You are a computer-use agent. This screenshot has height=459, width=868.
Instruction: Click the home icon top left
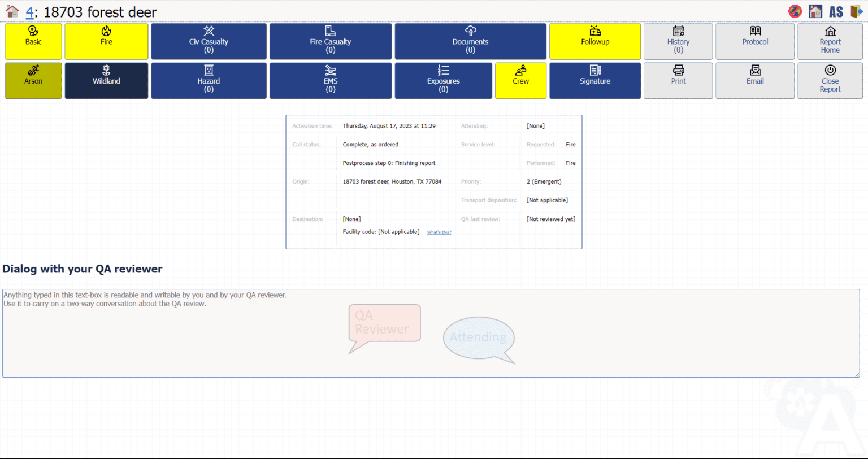[12, 10]
